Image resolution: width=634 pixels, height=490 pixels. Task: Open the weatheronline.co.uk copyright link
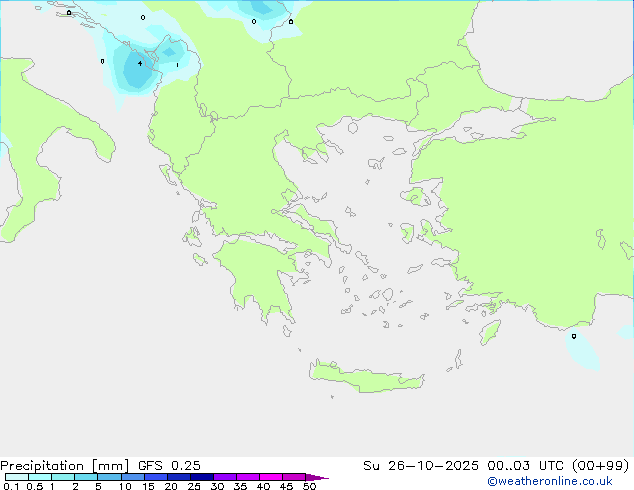(x=550, y=481)
